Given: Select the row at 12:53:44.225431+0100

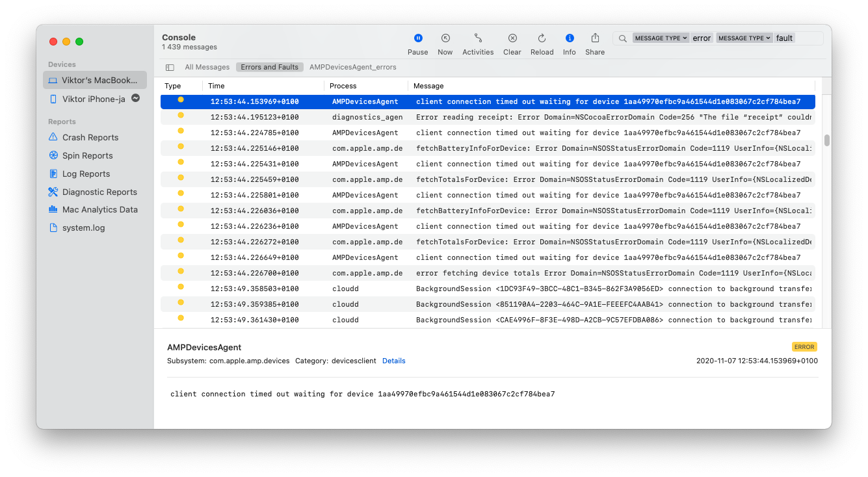Looking at the screenshot, I should (488, 164).
